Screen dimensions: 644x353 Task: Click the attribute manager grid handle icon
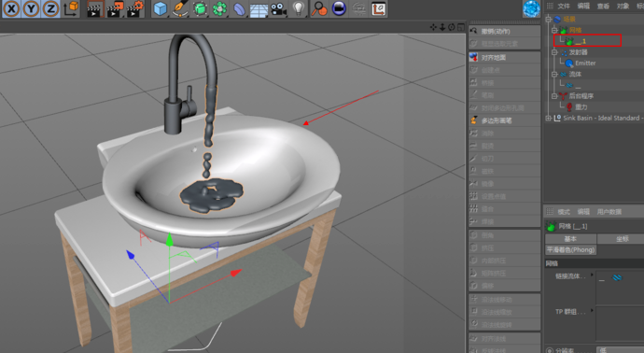click(550, 212)
